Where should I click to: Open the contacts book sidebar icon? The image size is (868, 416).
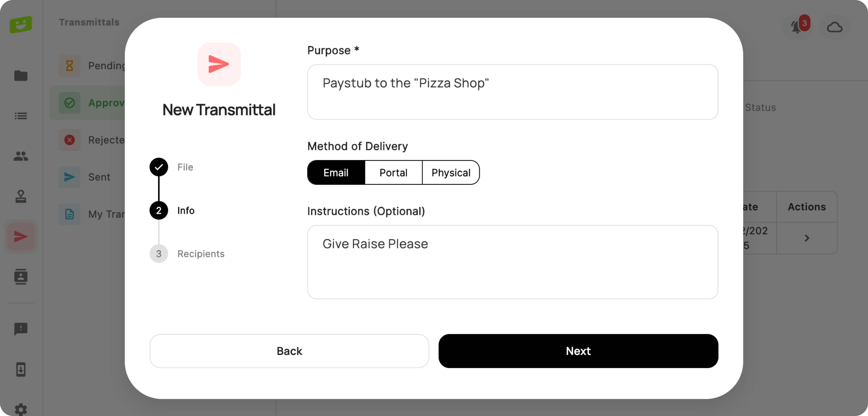pyautogui.click(x=21, y=277)
